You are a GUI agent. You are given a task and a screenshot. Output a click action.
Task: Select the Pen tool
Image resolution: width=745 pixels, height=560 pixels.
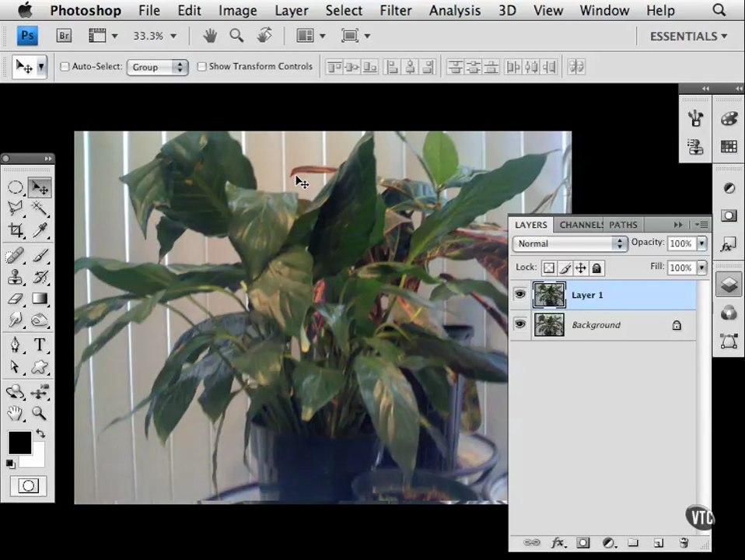pos(16,345)
